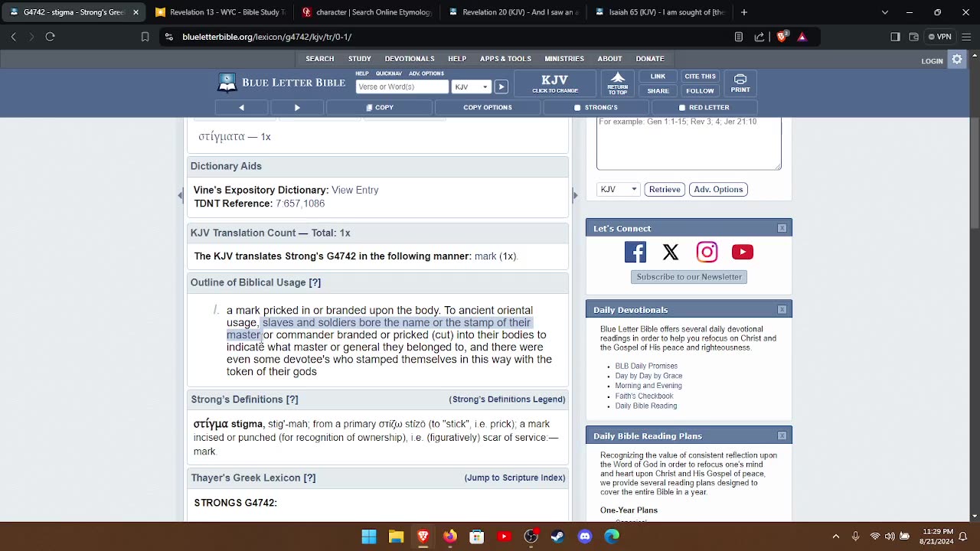Viewport: 980px width, 551px height.
Task: Open Vine's View Entry link
Action: click(355, 190)
